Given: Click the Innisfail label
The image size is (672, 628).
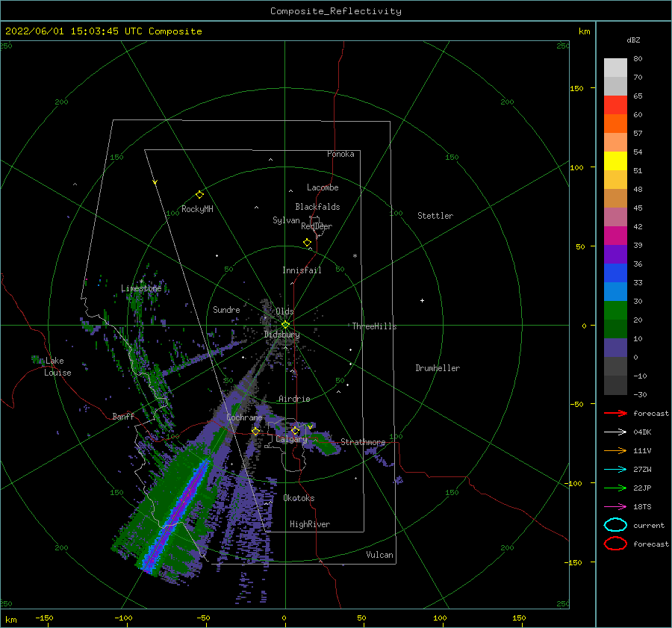Looking at the screenshot, I should [302, 270].
